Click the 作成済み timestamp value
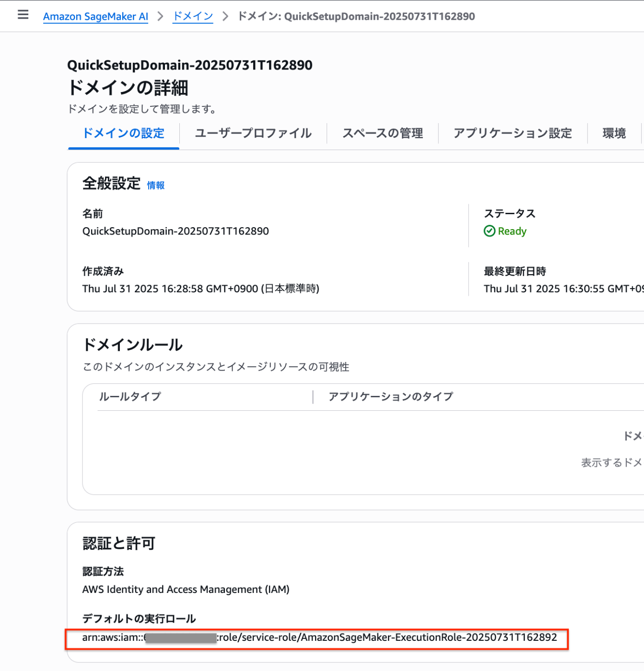This screenshot has height=671, width=644. pyautogui.click(x=201, y=289)
